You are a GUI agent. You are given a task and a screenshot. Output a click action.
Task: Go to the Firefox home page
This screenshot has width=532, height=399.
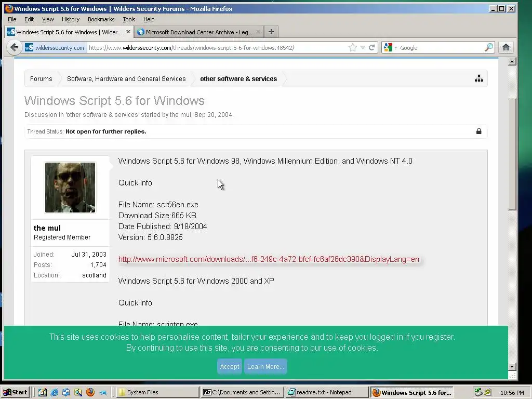pyautogui.click(x=506, y=47)
